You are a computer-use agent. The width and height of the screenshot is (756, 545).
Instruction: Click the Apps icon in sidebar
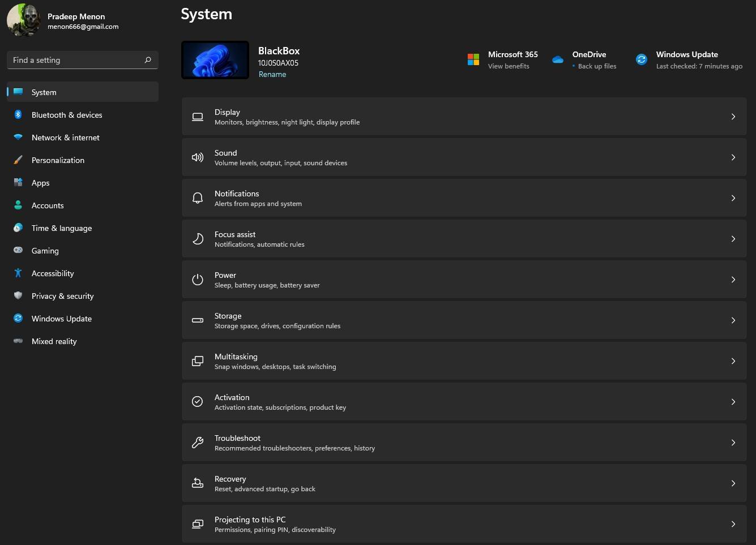[x=18, y=182]
